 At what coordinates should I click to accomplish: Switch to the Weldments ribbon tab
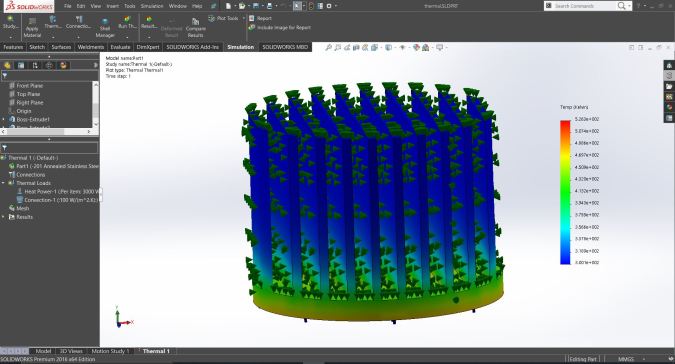tap(91, 47)
